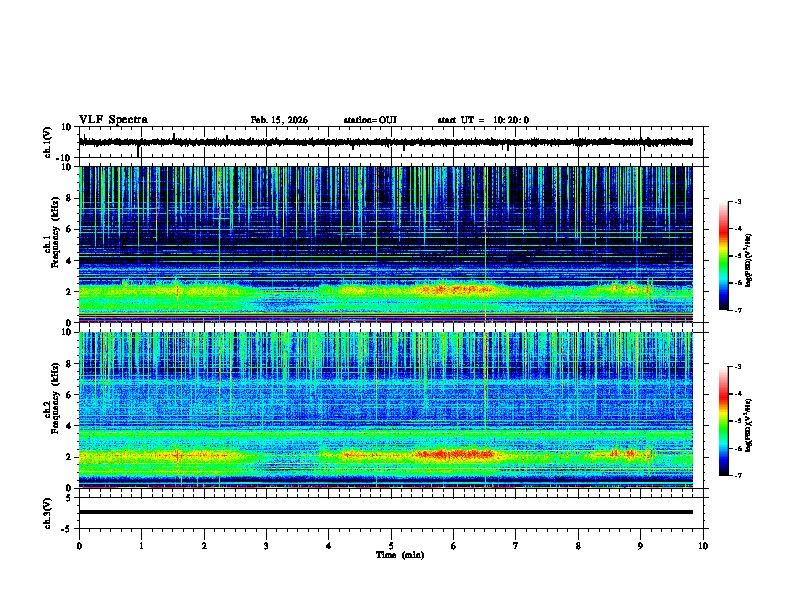Click the log(PSD) label beside ch.2 colorbar
The width and height of the screenshot is (792, 612).
pos(749,425)
